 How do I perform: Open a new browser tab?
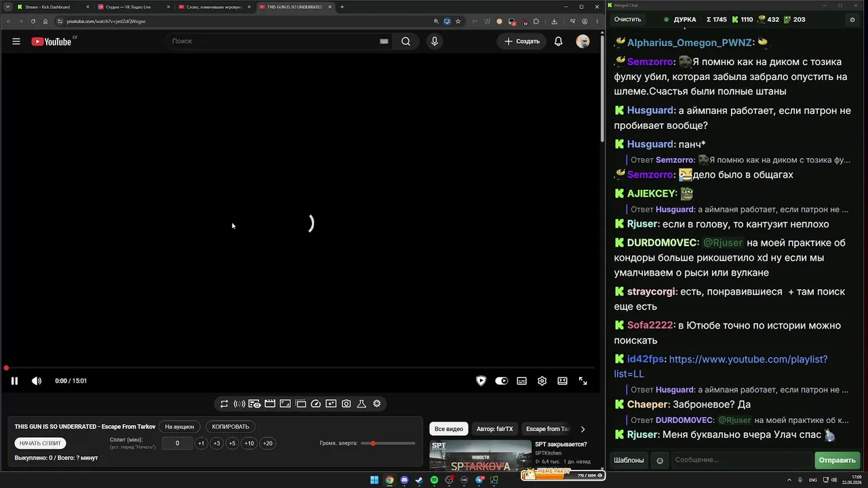pyautogui.click(x=342, y=7)
